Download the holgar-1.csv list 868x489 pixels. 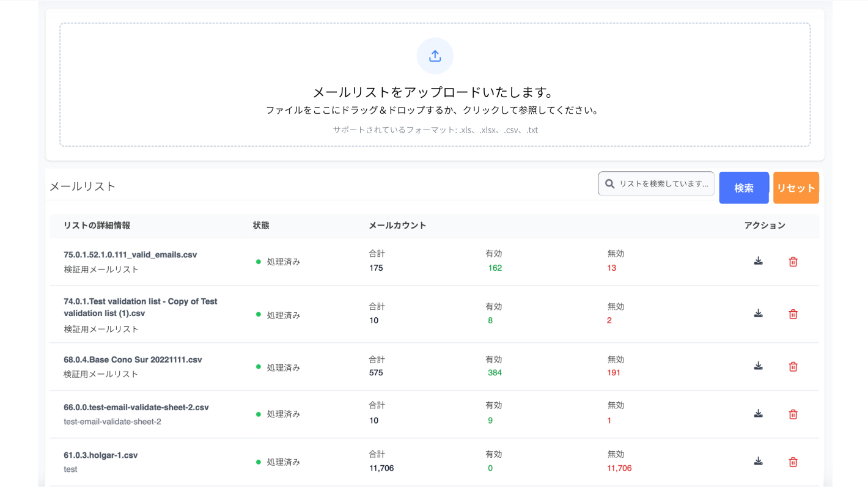click(758, 461)
